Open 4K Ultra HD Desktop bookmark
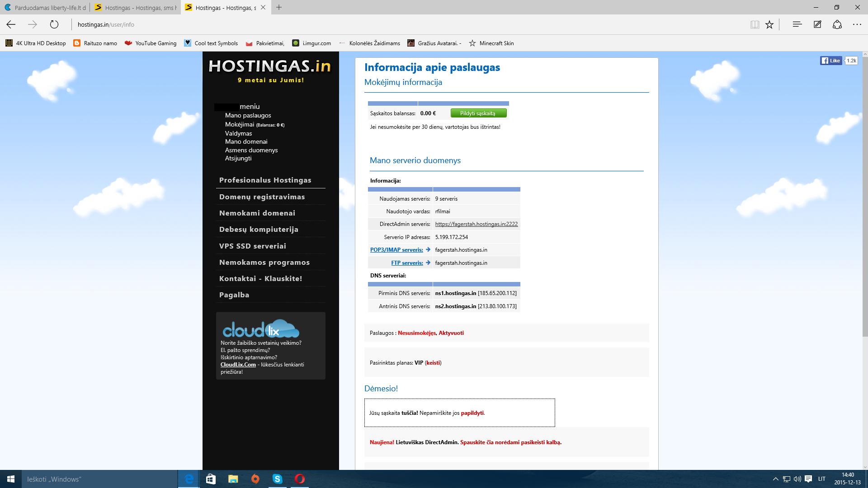868x488 pixels. point(36,43)
